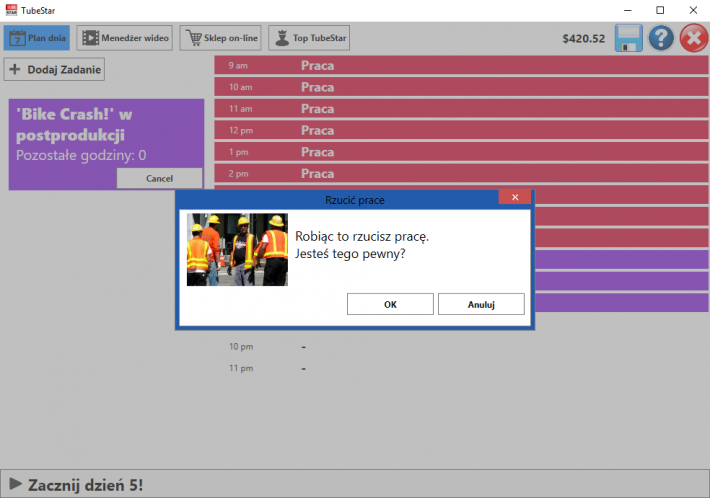Click Anuluj in the dialog
Image resolution: width=710 pixels, height=498 pixels.
pos(481,304)
